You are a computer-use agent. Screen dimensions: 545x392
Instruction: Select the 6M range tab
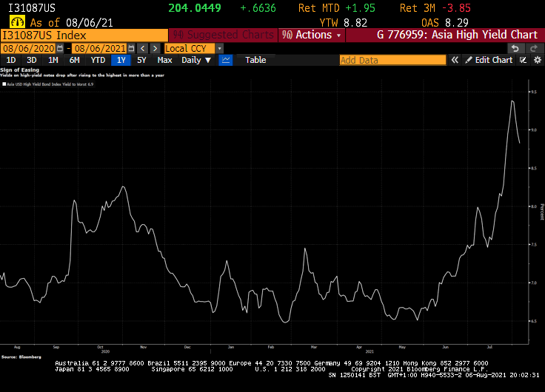click(x=74, y=60)
